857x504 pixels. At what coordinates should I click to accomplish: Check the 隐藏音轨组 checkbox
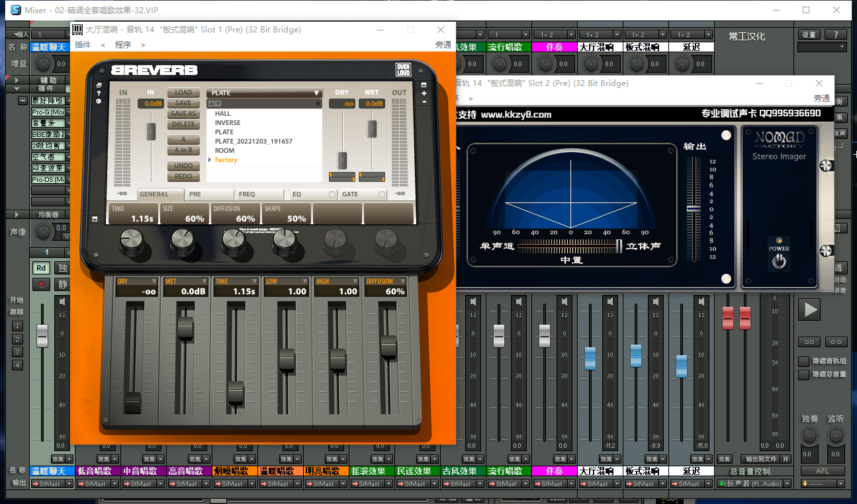coord(803,361)
